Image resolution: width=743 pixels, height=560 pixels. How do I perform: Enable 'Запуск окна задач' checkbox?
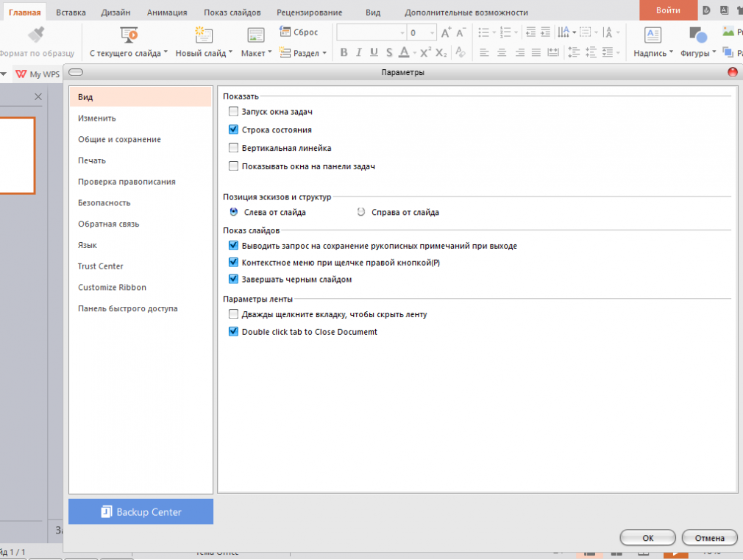coord(233,111)
